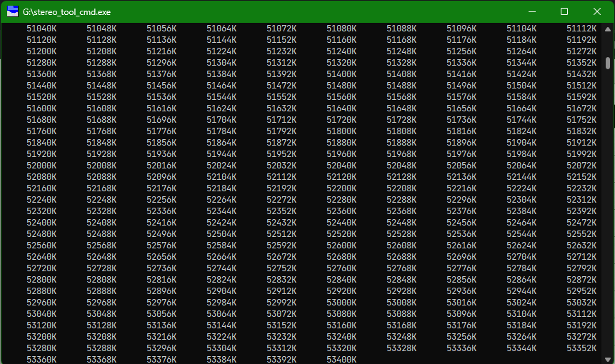Close the stereo_tool_cmd.exe window

click(596, 12)
